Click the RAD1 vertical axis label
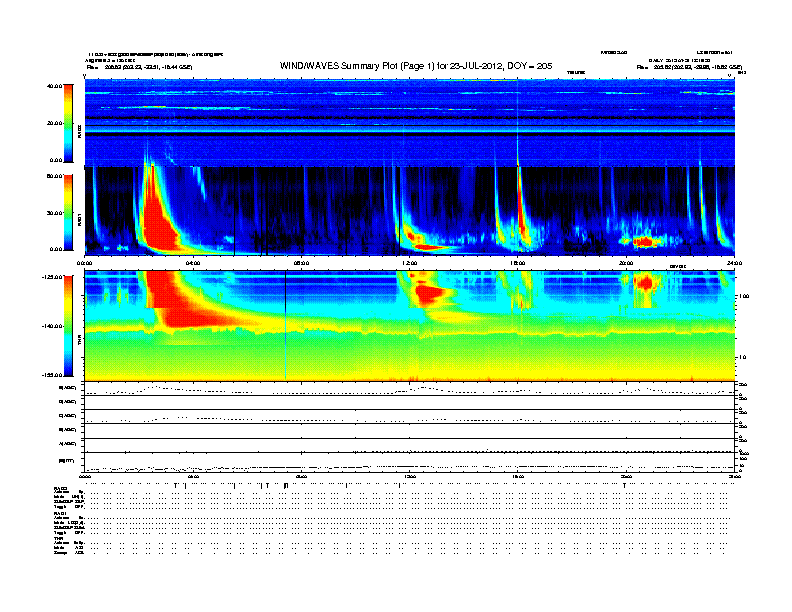 point(80,219)
